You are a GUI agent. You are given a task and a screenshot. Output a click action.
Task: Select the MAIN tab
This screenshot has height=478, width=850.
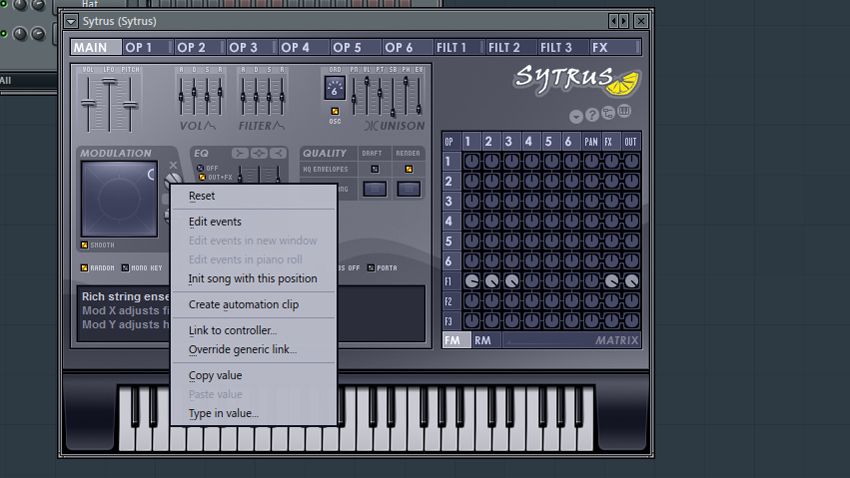96,48
